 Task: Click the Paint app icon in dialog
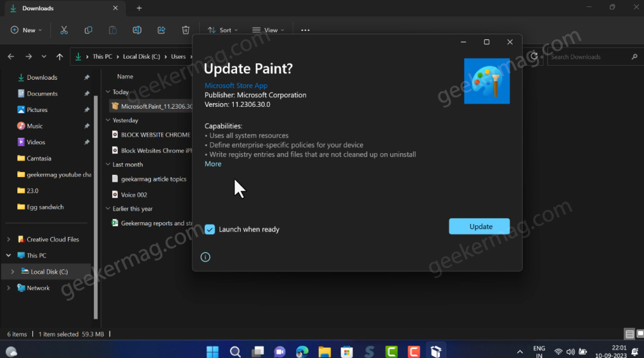(487, 81)
